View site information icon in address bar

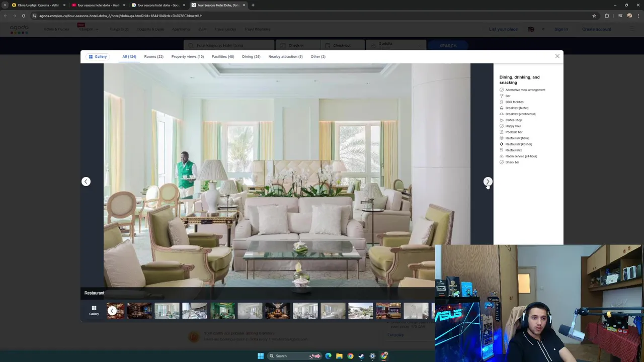pos(35,16)
